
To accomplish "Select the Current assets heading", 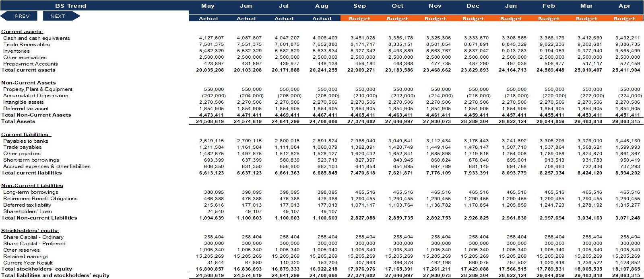I will (x=22, y=31).
